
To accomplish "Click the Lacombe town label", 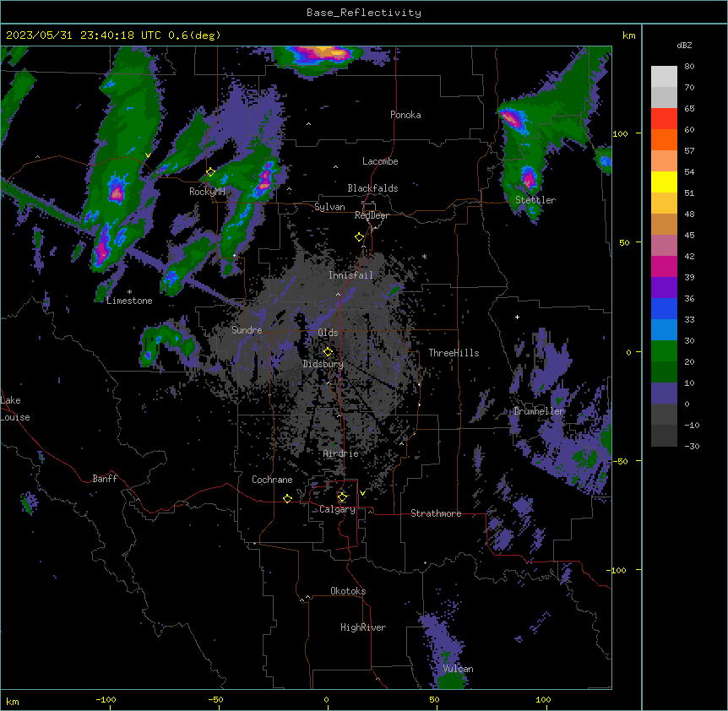I will point(380,161).
